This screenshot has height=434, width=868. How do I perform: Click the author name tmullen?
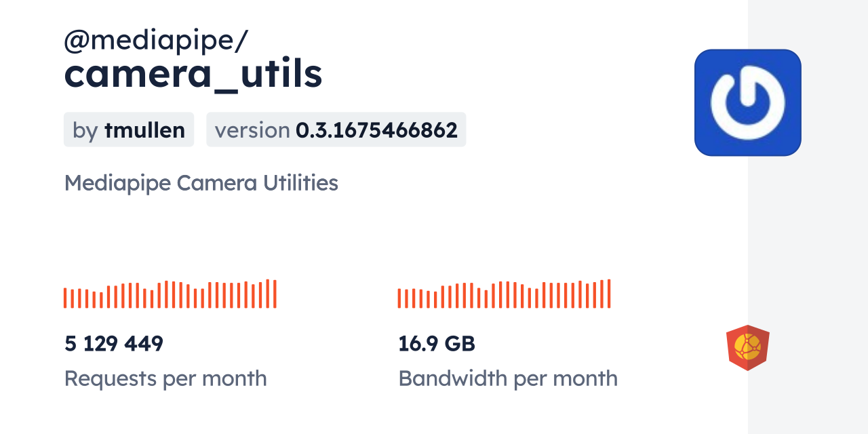tap(144, 130)
